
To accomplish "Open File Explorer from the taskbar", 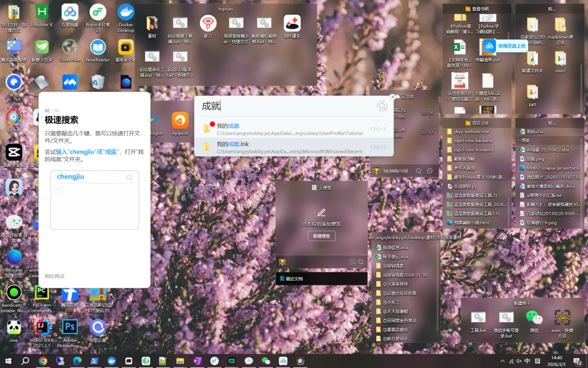I will pos(180,361).
